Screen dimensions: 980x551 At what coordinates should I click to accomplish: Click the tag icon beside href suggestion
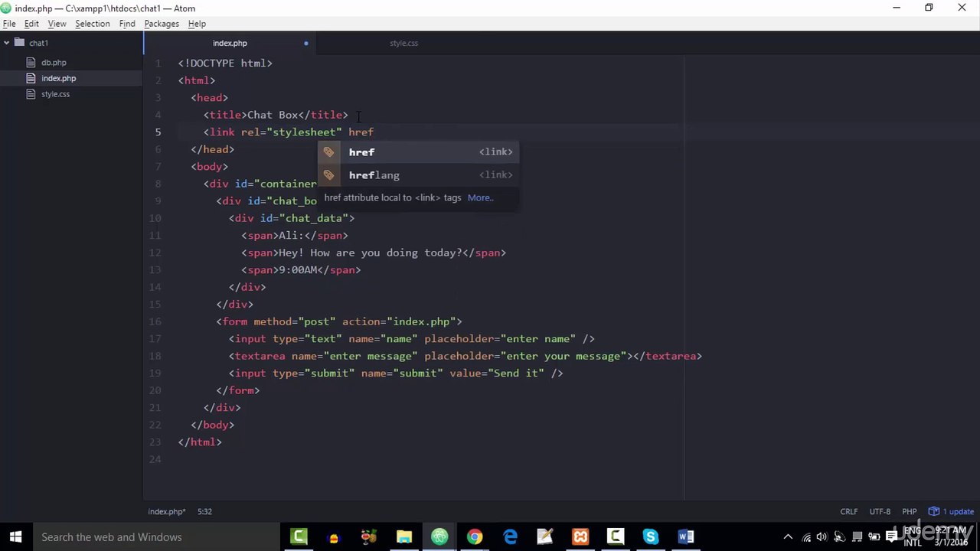tap(329, 152)
